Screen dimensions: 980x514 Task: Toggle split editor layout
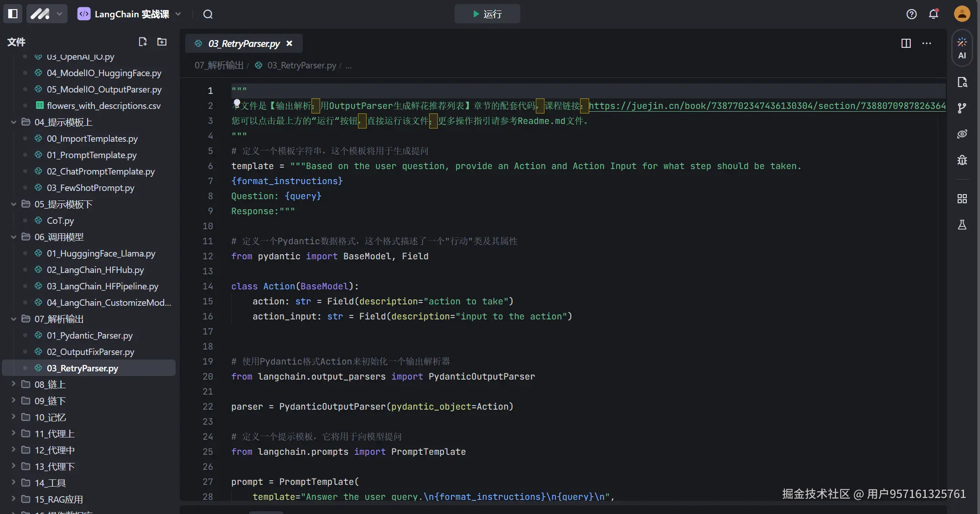click(x=906, y=43)
